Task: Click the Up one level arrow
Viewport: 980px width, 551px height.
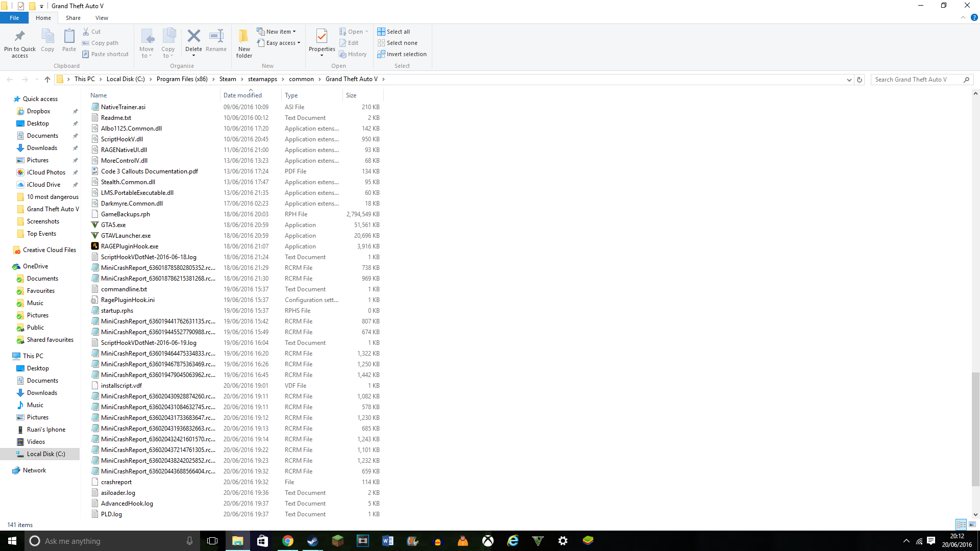Action: 47,80
